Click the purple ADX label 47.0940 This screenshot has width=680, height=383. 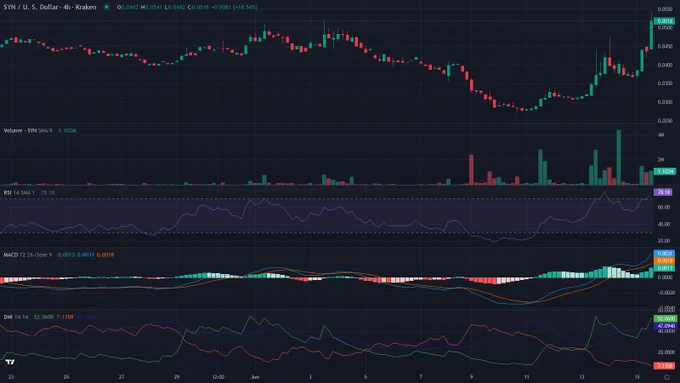[665, 326]
